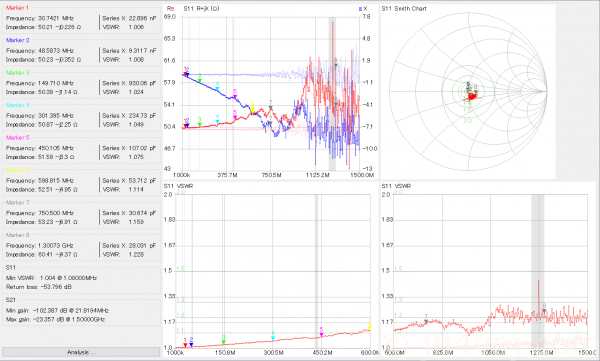Pick blue marker 2 on left VSWR chart

click(x=191, y=345)
